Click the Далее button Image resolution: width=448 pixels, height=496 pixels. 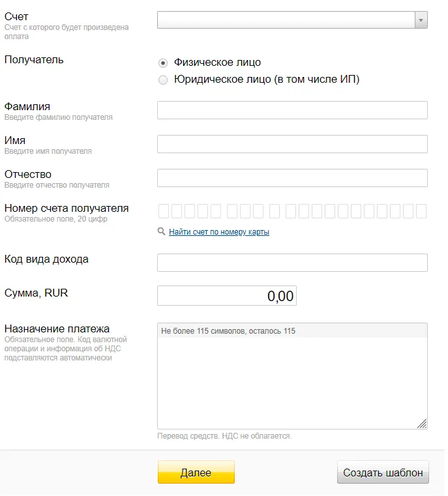pyautogui.click(x=196, y=473)
